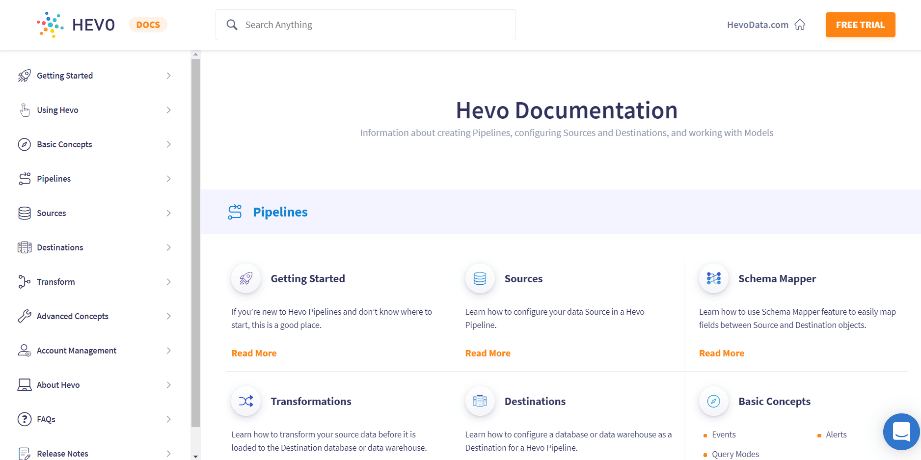Open the HevoData.com link
The width and height of the screenshot is (921, 460).
pos(758,25)
